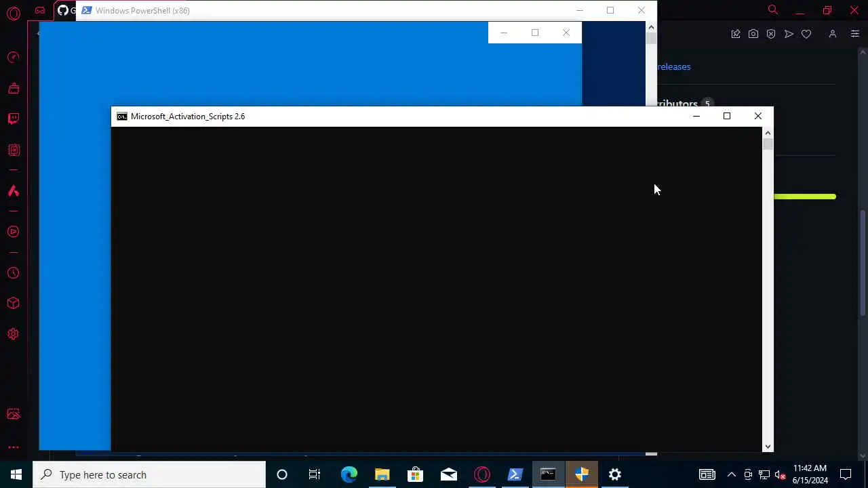The height and width of the screenshot is (488, 868).
Task: Maximize the Microsoft_Activation_Scripts 2.6 window
Action: coord(727,117)
